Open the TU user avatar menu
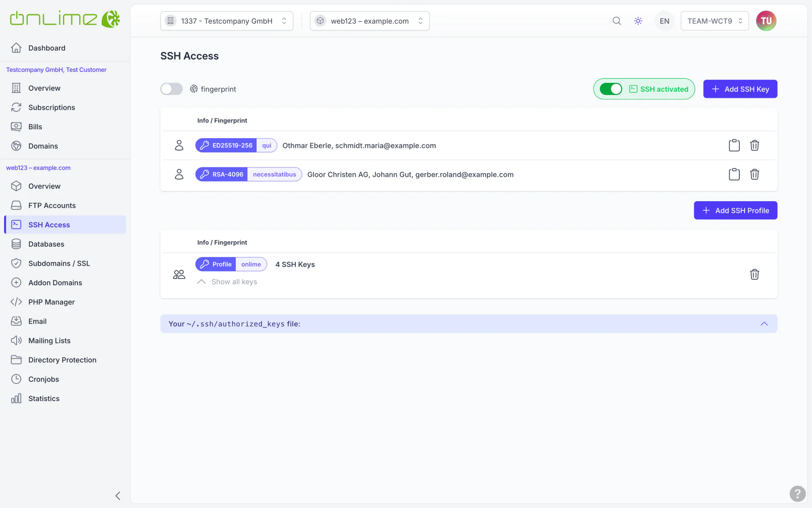The width and height of the screenshot is (812, 508). (x=766, y=21)
